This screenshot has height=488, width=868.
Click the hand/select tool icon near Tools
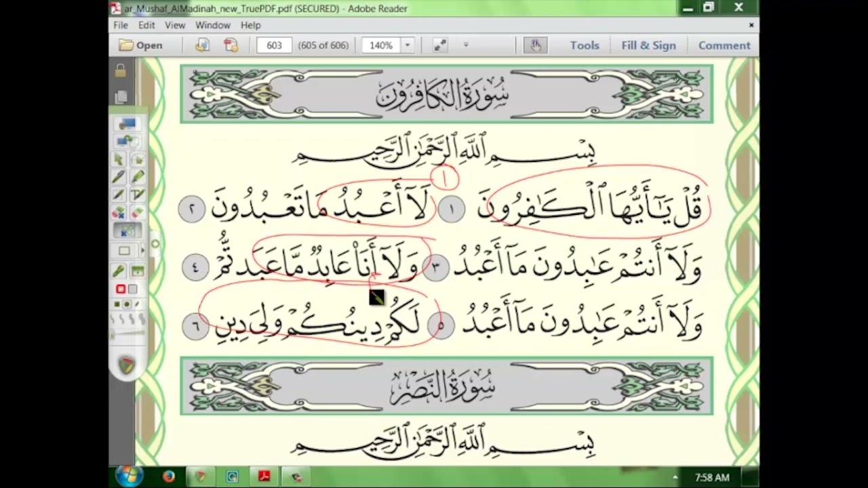click(x=535, y=45)
